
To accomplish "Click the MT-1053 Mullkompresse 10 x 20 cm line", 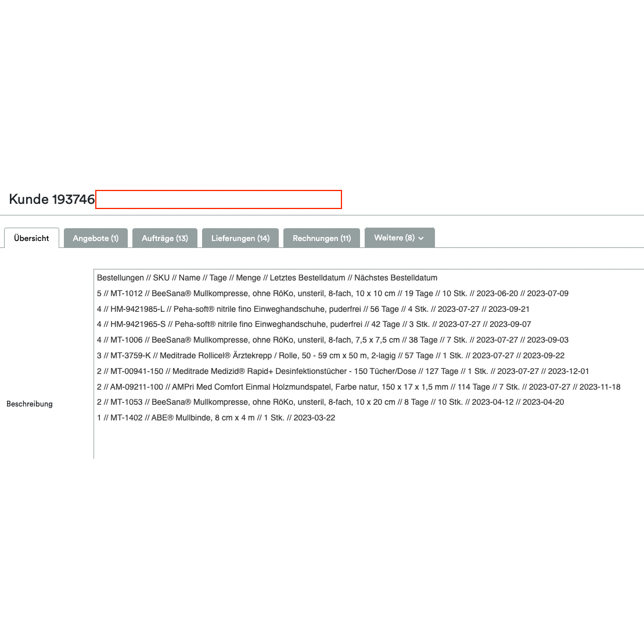I will coord(330,402).
